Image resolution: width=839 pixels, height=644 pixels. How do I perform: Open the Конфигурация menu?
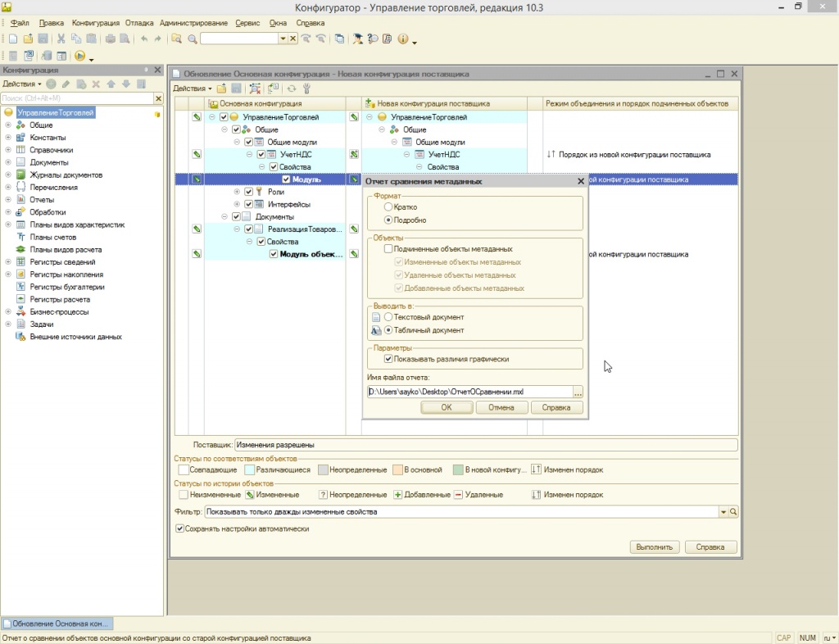tap(95, 23)
